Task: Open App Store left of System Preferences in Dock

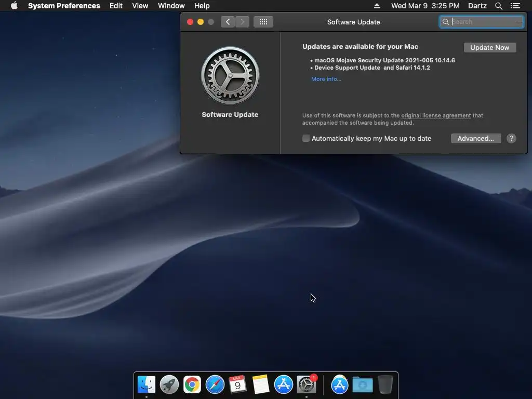Action: click(283, 385)
